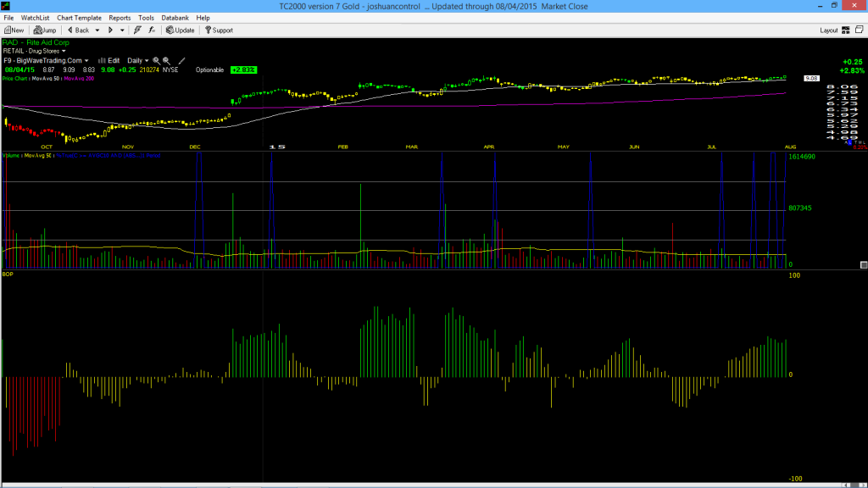Open the Layout grid icon

click(846, 30)
